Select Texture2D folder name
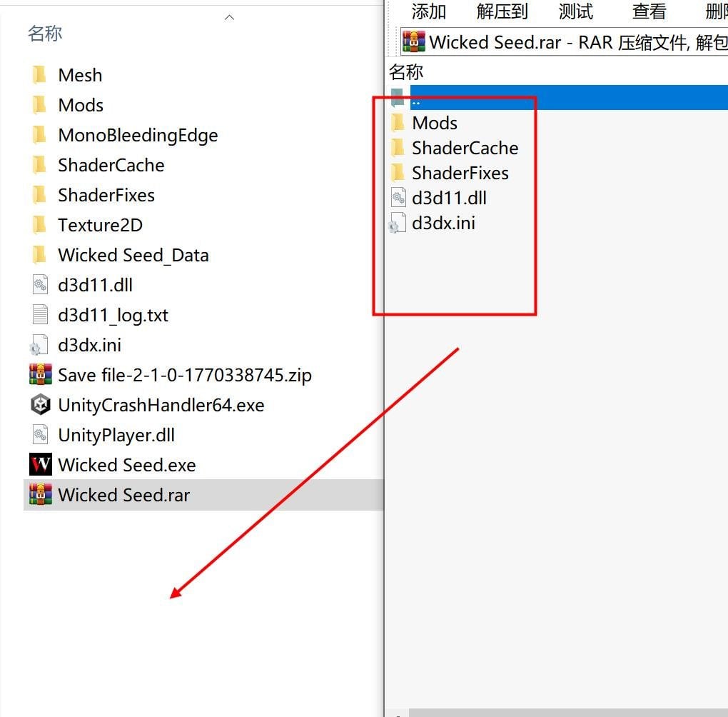This screenshot has height=717, width=728. [101, 225]
